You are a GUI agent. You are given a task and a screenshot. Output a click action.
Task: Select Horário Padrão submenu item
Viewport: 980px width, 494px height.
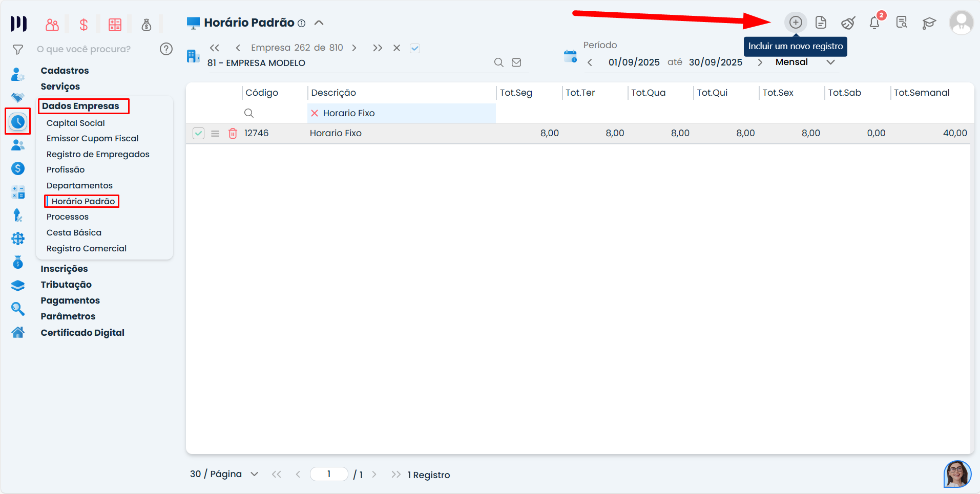point(83,201)
